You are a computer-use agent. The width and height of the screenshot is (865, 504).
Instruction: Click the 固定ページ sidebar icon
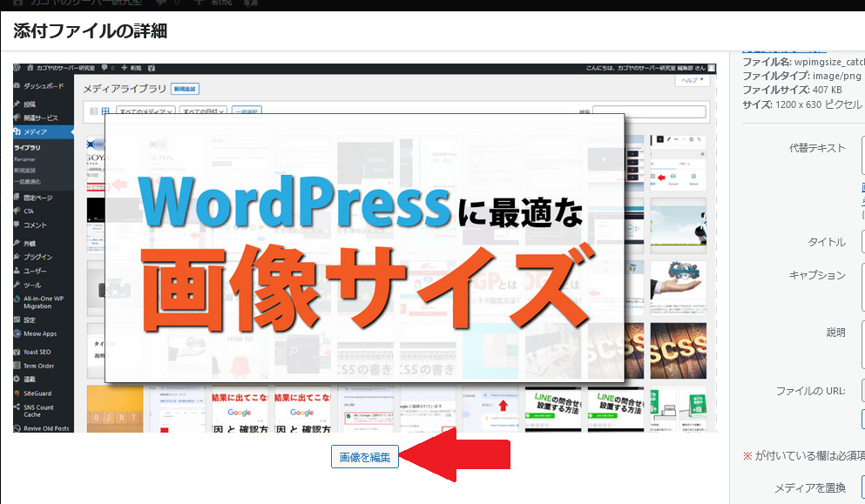click(x=17, y=198)
